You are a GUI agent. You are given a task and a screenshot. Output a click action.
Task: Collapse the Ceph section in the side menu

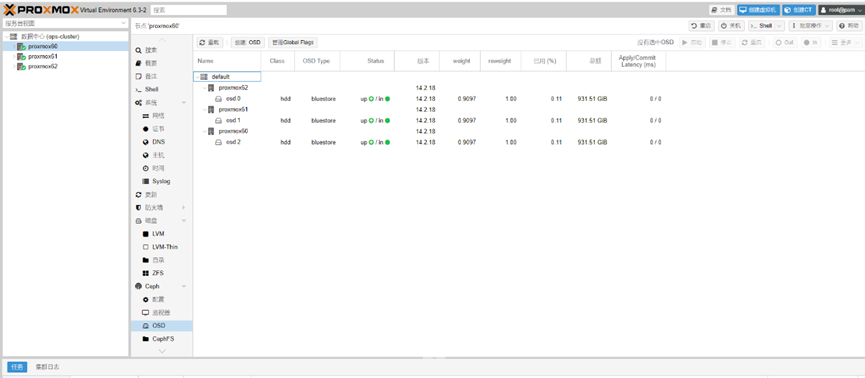coord(184,286)
